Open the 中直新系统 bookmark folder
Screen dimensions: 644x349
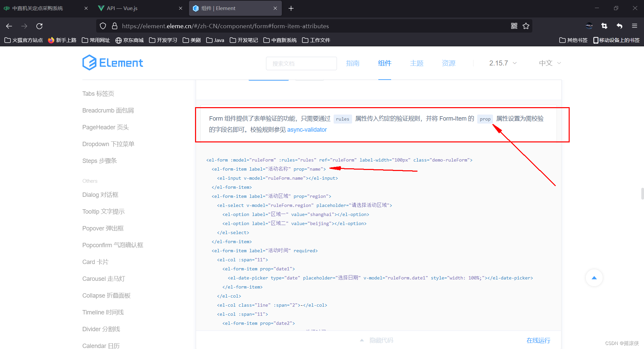280,40
